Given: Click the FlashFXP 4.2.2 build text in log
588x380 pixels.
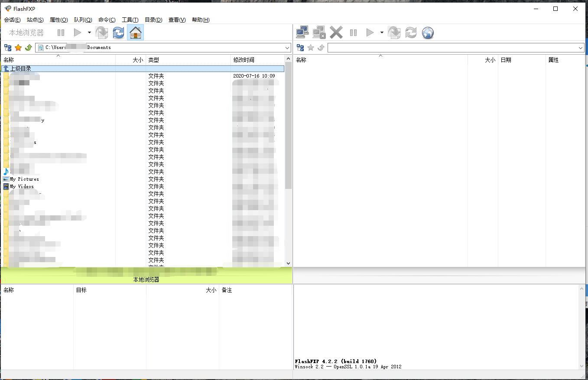Looking at the screenshot, I should [x=336, y=361].
